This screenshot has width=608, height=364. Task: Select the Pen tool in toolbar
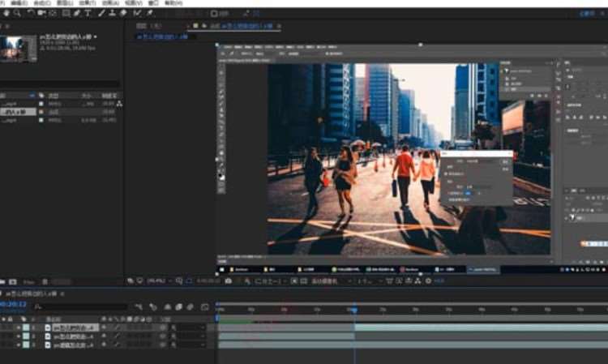[x=76, y=13]
